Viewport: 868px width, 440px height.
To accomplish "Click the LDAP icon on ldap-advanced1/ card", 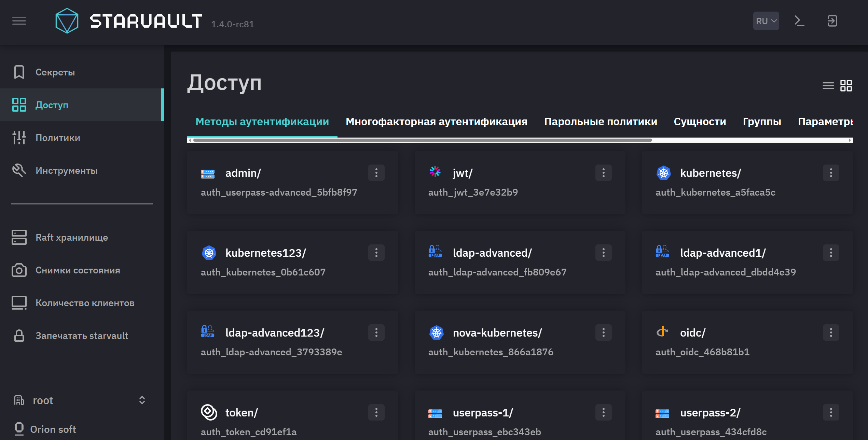I will click(662, 251).
